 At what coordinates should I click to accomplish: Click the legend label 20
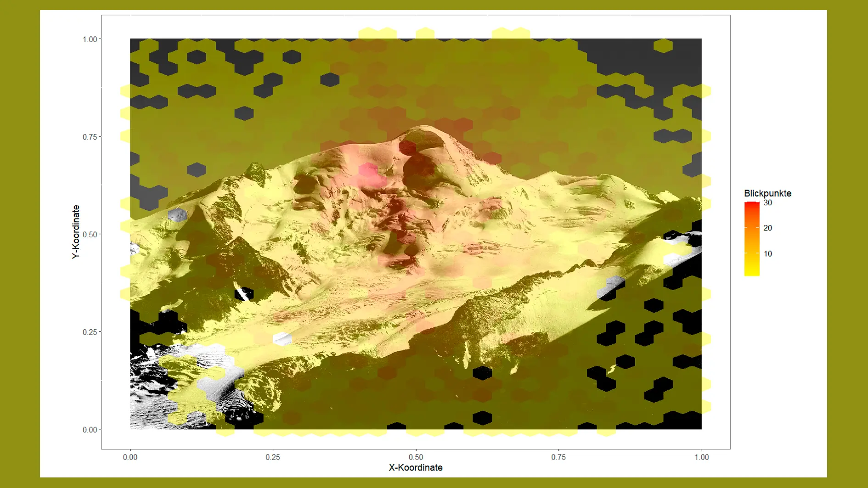(x=767, y=228)
